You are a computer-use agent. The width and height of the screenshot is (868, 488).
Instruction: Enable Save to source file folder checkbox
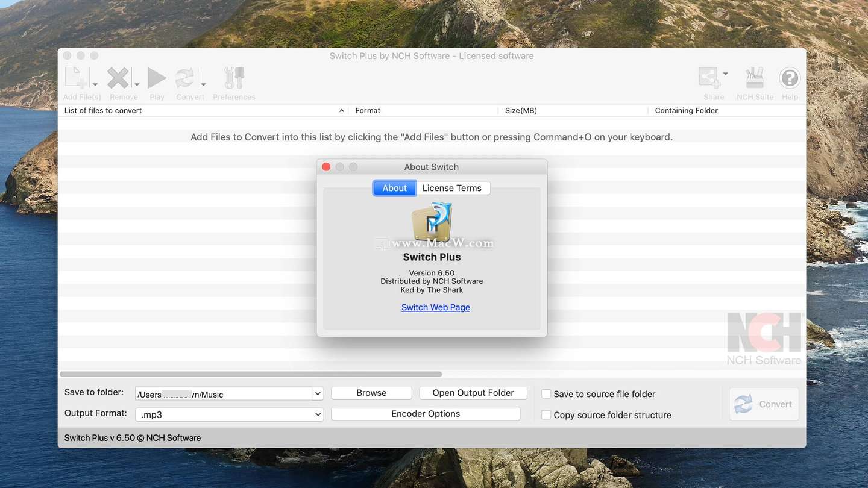tap(546, 394)
